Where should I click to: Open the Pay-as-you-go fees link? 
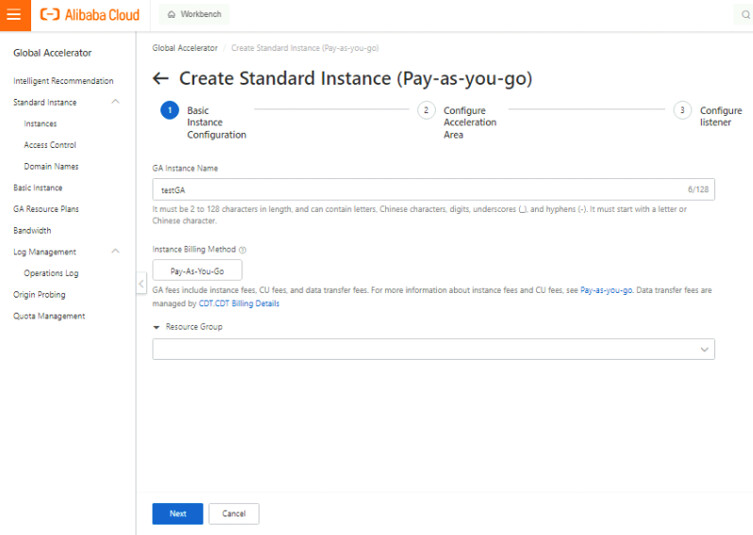click(606, 290)
